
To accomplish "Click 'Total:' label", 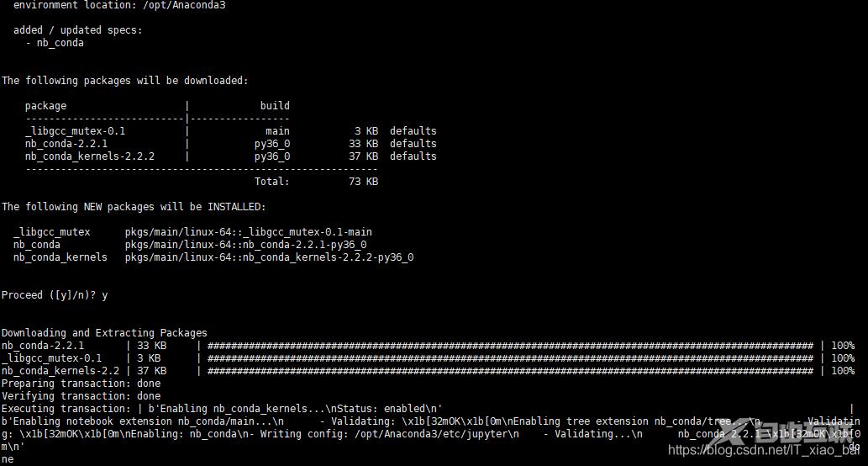I will click(x=271, y=181).
